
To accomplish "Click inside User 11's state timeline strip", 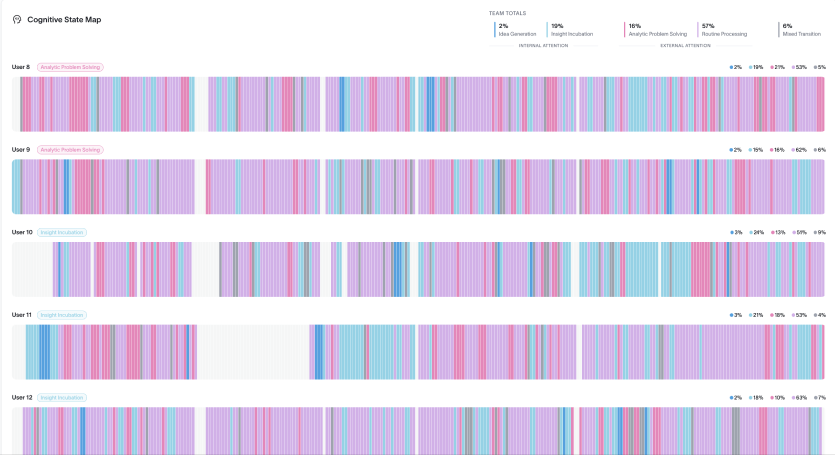I will [x=418, y=352].
